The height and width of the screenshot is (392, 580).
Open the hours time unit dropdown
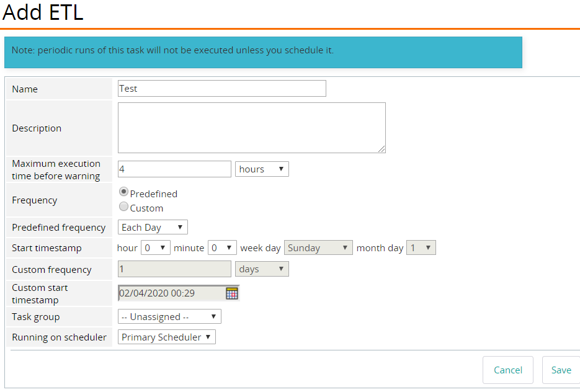[x=262, y=169]
